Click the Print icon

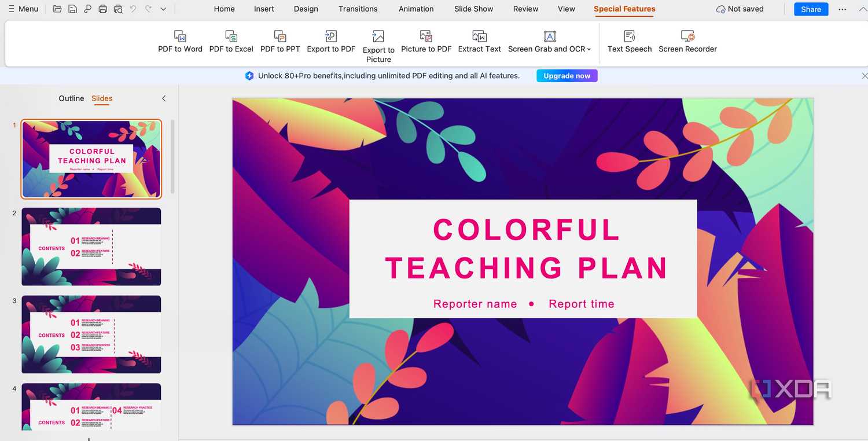pyautogui.click(x=103, y=9)
